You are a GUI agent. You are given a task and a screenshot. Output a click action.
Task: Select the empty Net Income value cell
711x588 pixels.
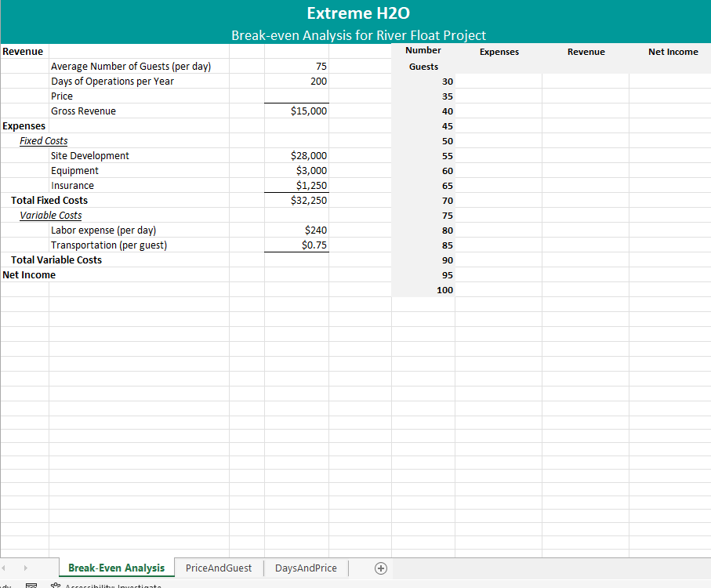[x=296, y=275]
